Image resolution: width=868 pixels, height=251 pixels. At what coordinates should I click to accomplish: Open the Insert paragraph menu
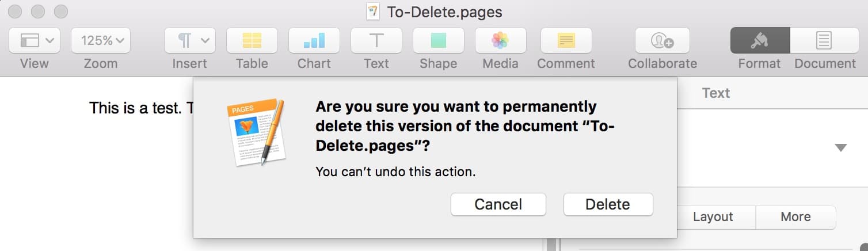tap(189, 40)
